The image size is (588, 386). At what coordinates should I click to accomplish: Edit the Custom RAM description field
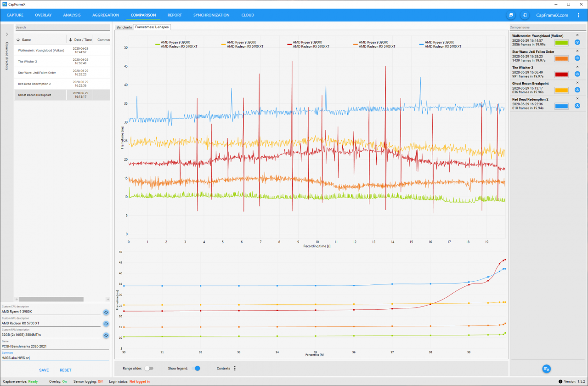tap(51, 335)
